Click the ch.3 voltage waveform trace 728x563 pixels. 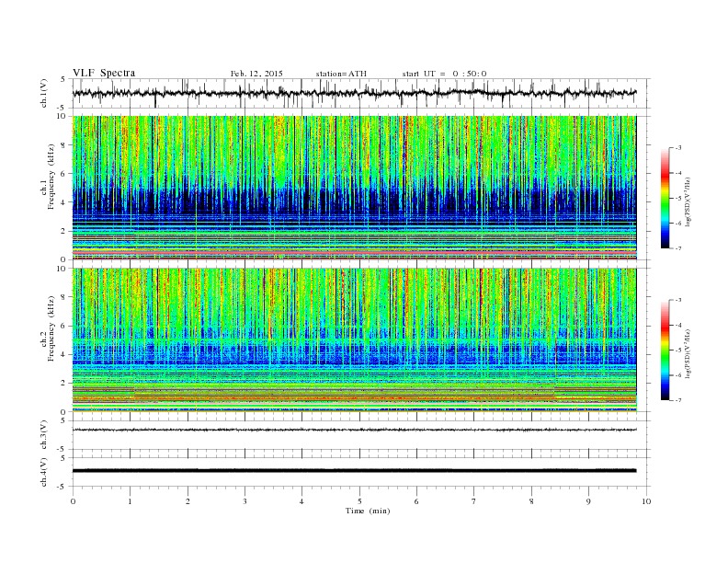point(354,430)
